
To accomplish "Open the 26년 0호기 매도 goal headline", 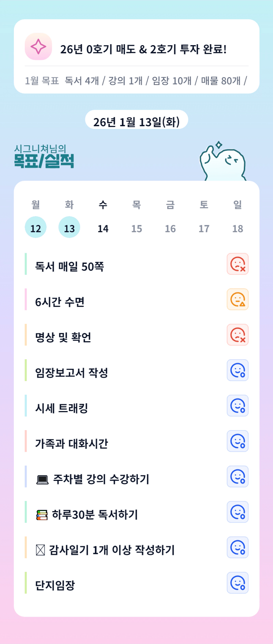I will [x=143, y=49].
